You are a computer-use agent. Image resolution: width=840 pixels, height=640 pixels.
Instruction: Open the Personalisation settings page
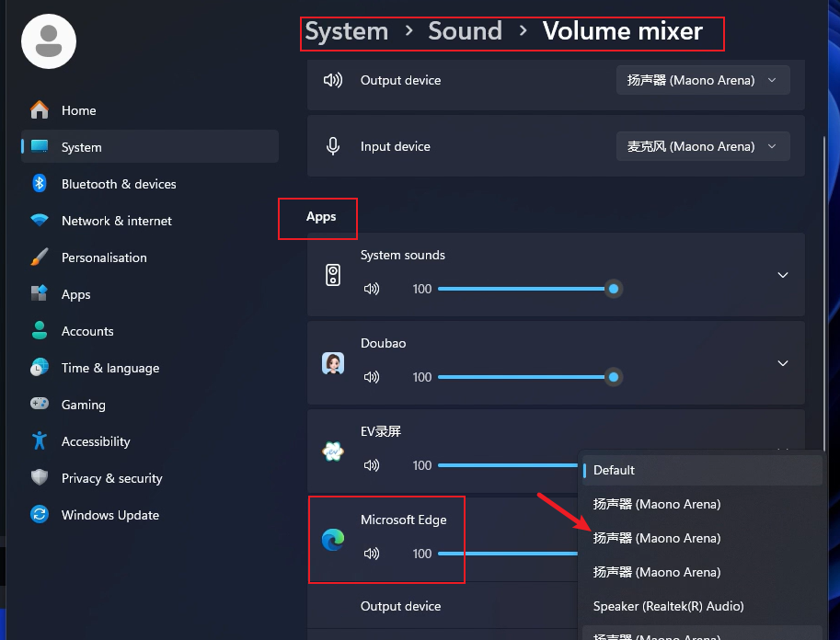(104, 257)
